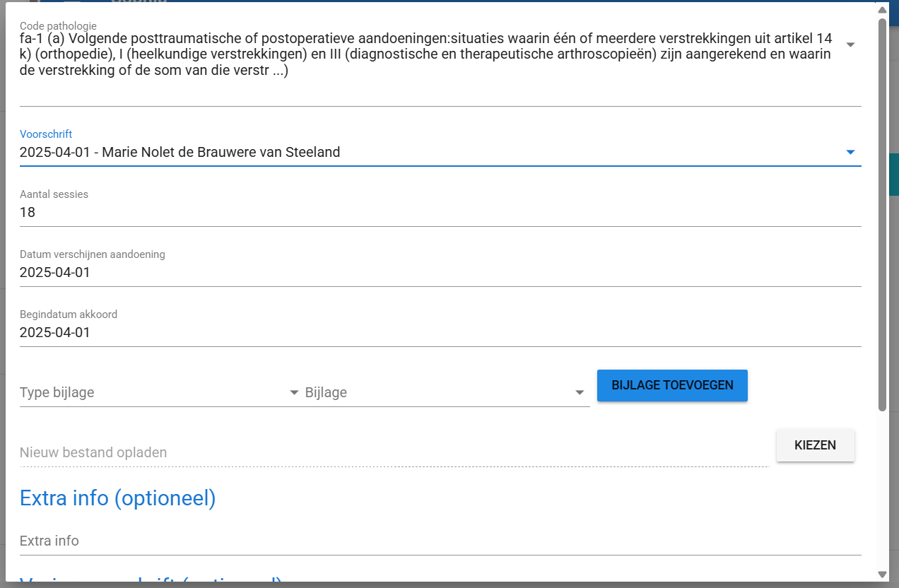This screenshot has width=899, height=588.
Task: Open the Code pathologie dropdown arrow
Action: pos(850,44)
